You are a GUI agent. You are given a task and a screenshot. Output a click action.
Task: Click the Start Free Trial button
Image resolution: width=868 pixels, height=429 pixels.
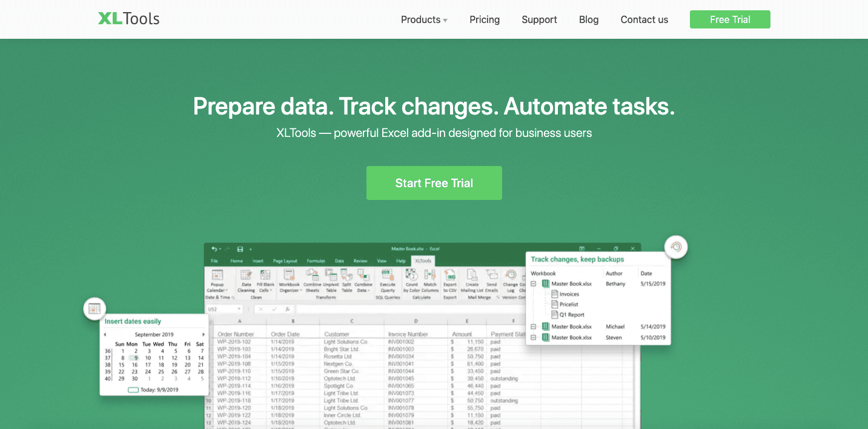[x=434, y=183]
